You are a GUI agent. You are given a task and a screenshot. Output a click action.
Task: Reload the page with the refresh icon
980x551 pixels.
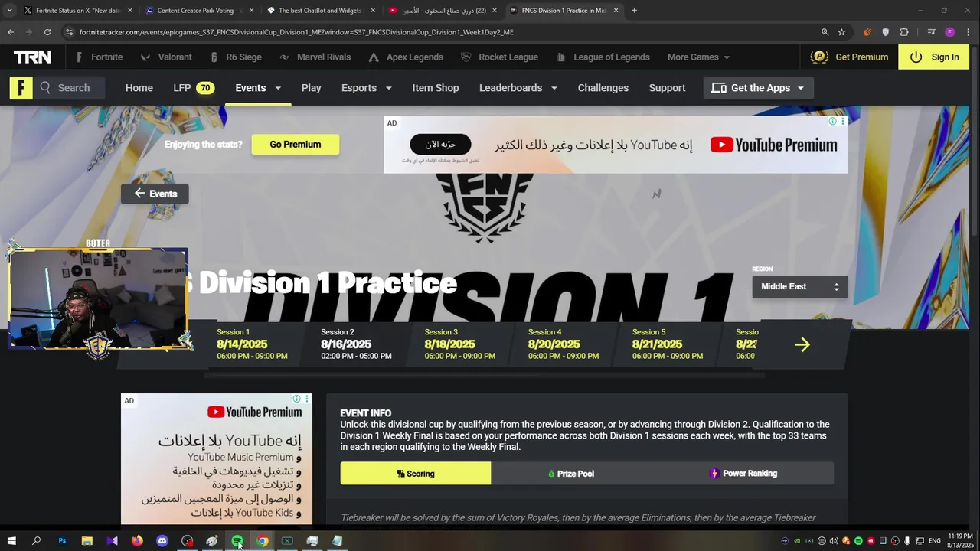tap(47, 32)
